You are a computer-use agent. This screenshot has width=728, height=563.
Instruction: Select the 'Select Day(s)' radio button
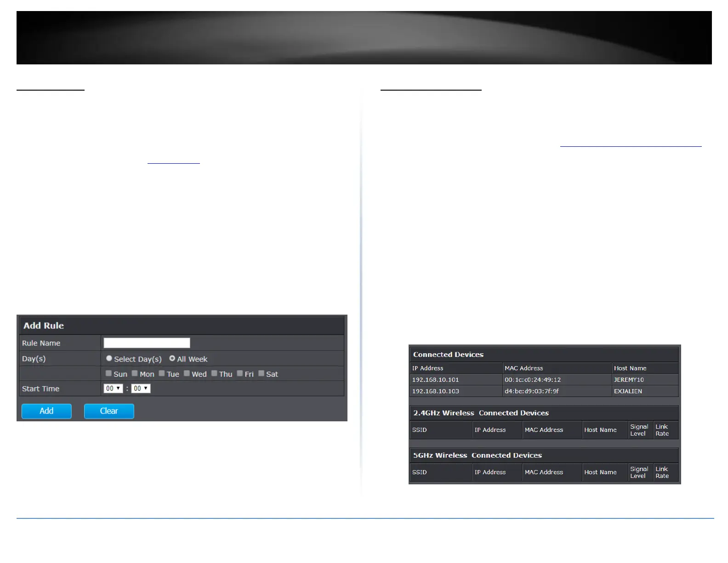[x=109, y=358]
